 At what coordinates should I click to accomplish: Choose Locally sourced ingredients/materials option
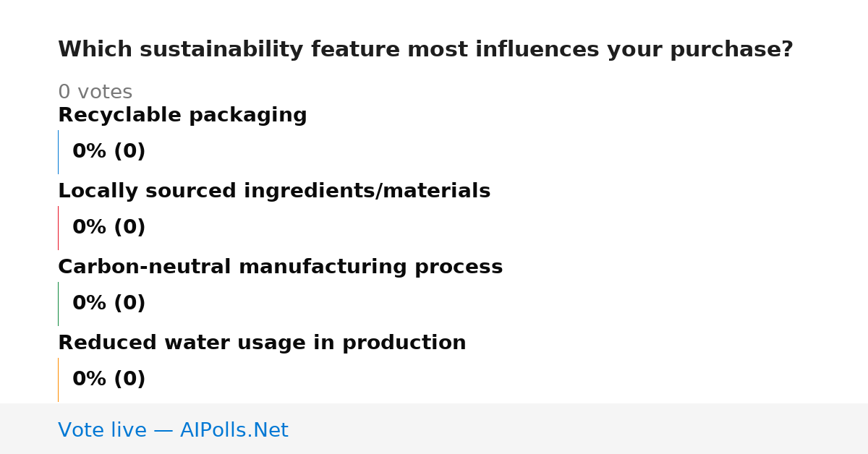274,192
